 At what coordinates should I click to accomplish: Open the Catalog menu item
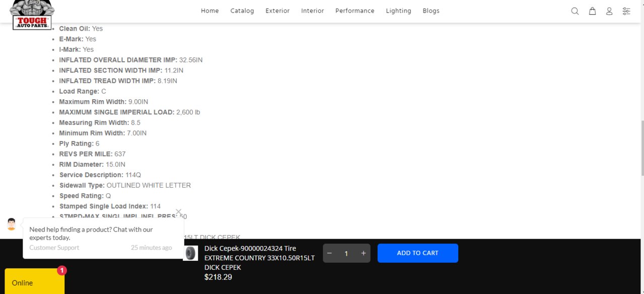(242, 11)
